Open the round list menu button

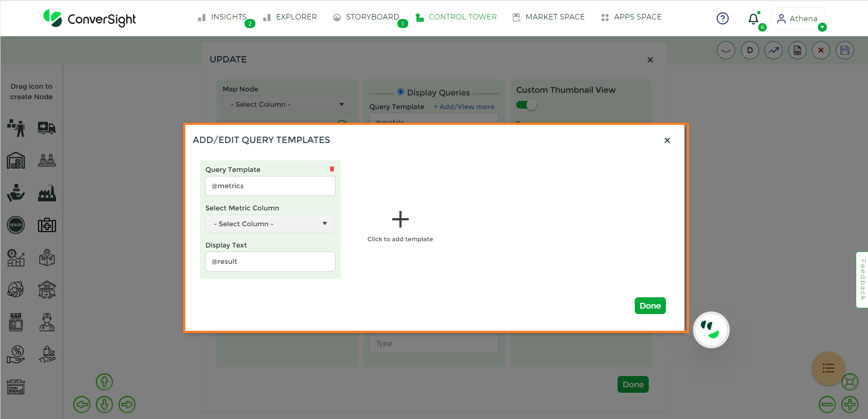828,368
